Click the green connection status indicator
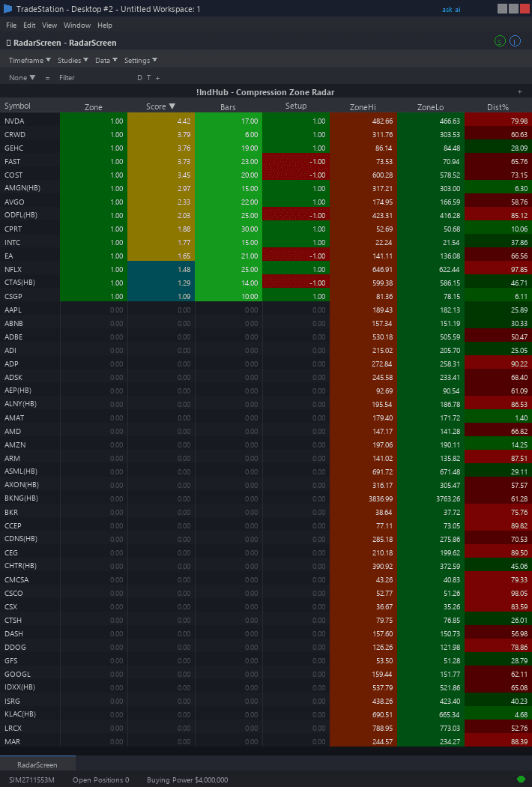Image resolution: width=532 pixels, height=787 pixels. (521, 780)
